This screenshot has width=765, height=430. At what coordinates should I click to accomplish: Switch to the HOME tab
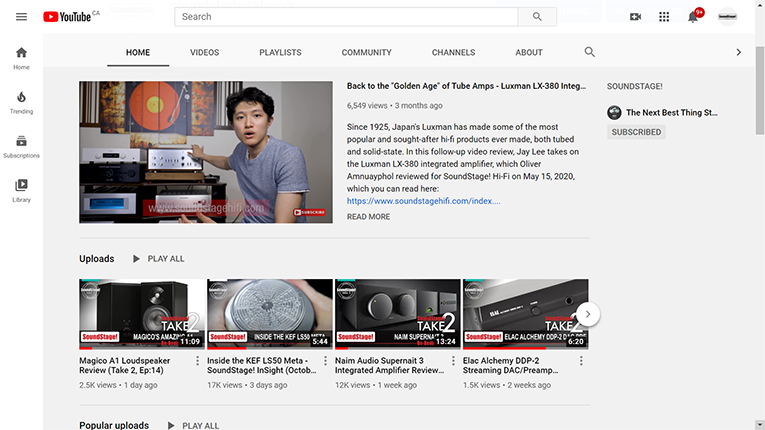point(138,52)
